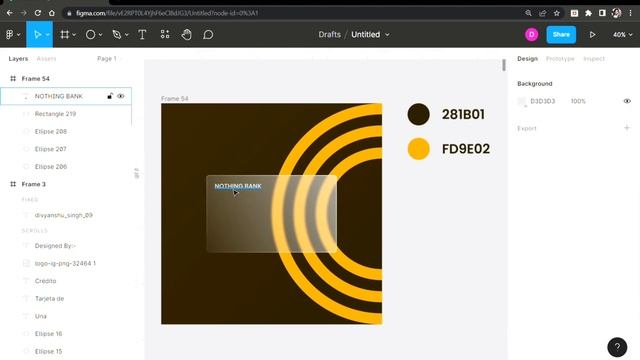Toggle background color visibility eye
Screen dimensions: 640x360
[x=627, y=101]
